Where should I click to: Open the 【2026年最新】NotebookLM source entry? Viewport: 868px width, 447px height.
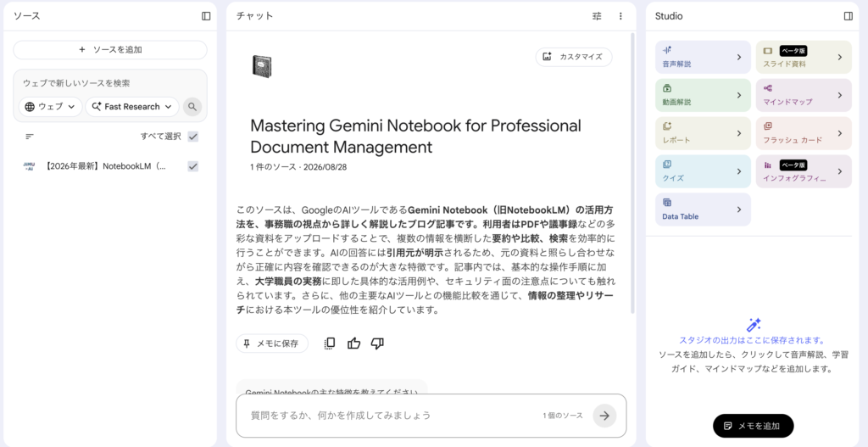pos(105,166)
